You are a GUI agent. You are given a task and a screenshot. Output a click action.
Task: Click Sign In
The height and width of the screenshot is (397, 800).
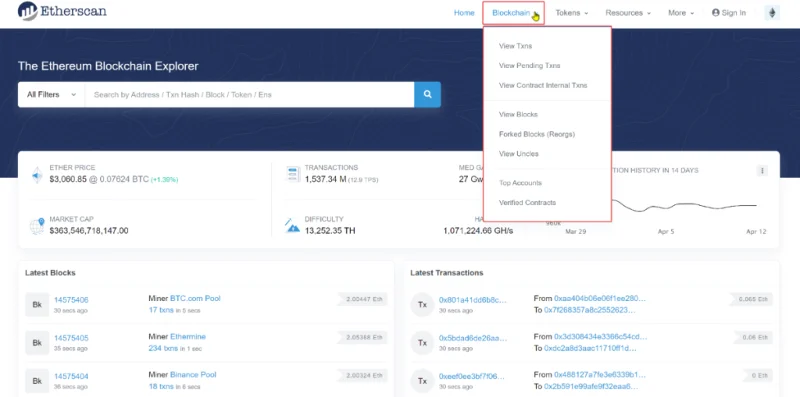pyautogui.click(x=729, y=13)
